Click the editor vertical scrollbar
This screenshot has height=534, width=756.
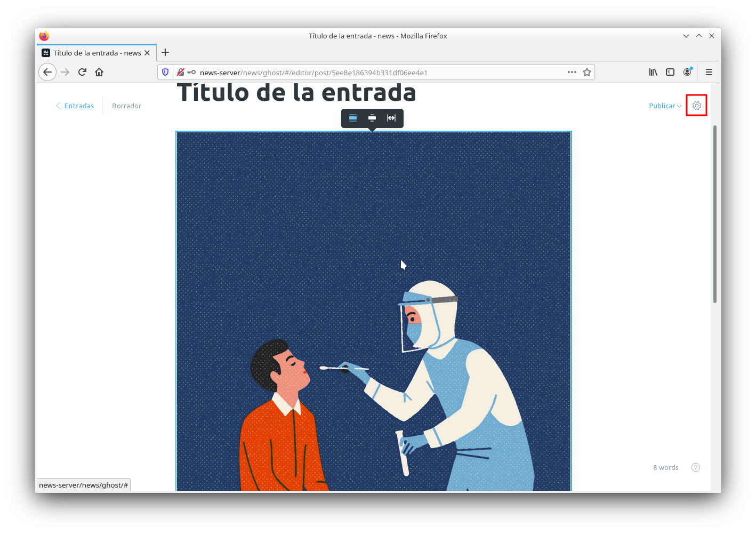coord(714,213)
